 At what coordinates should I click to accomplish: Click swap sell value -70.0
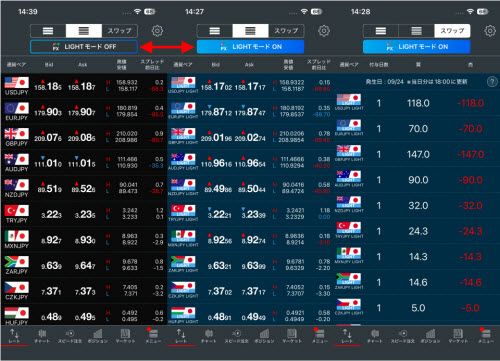(470, 129)
